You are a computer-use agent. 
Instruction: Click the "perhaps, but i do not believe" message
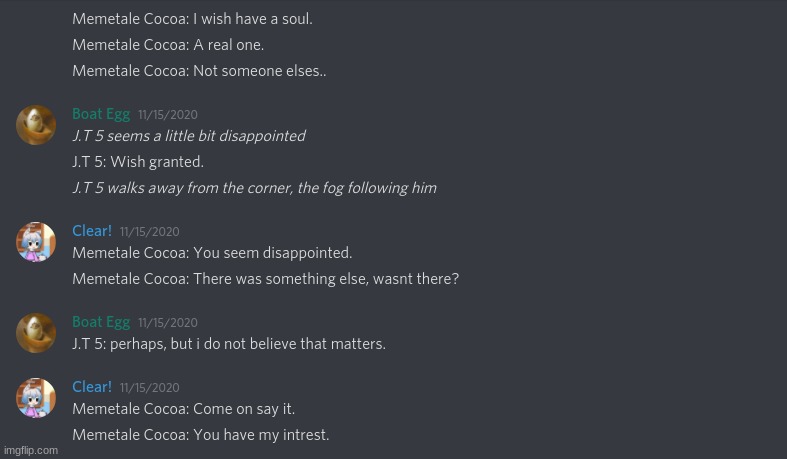tap(229, 344)
